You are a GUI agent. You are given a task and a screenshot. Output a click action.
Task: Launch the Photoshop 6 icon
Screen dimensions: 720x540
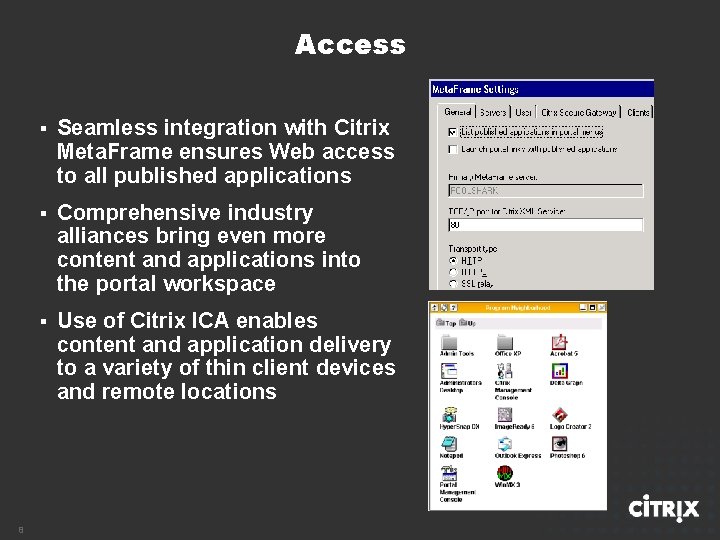click(x=559, y=444)
